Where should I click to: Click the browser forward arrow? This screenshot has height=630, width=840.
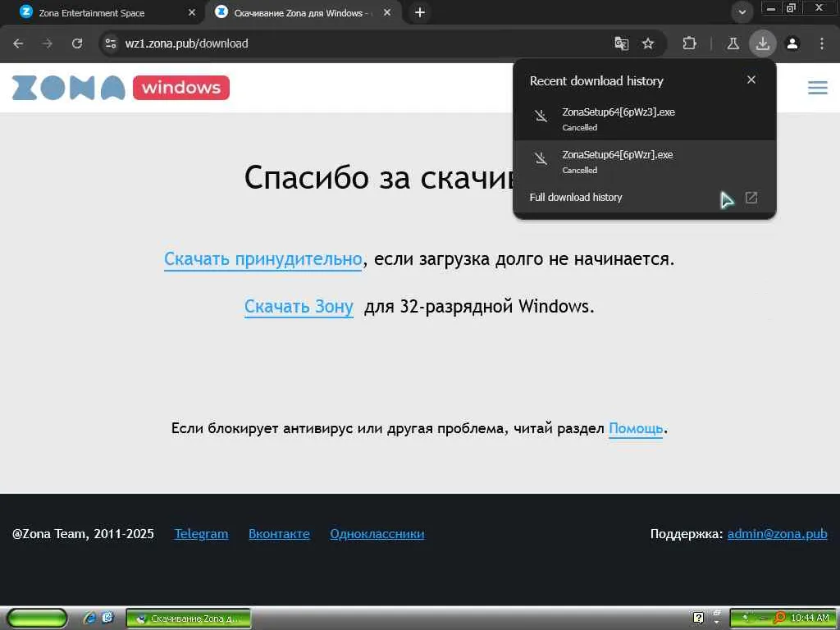(x=48, y=43)
